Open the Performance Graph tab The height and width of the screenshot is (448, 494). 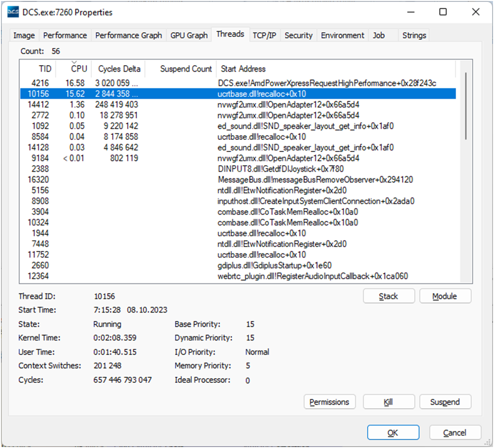[128, 35]
